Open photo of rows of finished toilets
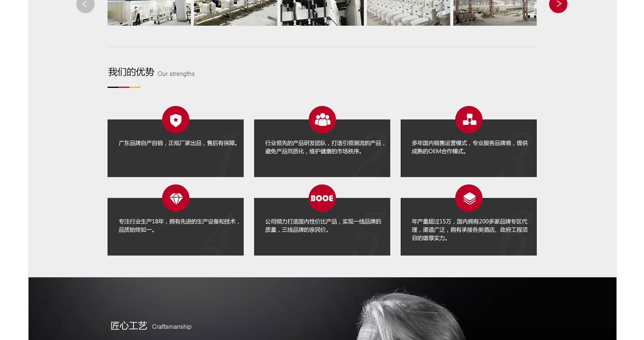Viewport: 644px width, 340px height. [408, 13]
